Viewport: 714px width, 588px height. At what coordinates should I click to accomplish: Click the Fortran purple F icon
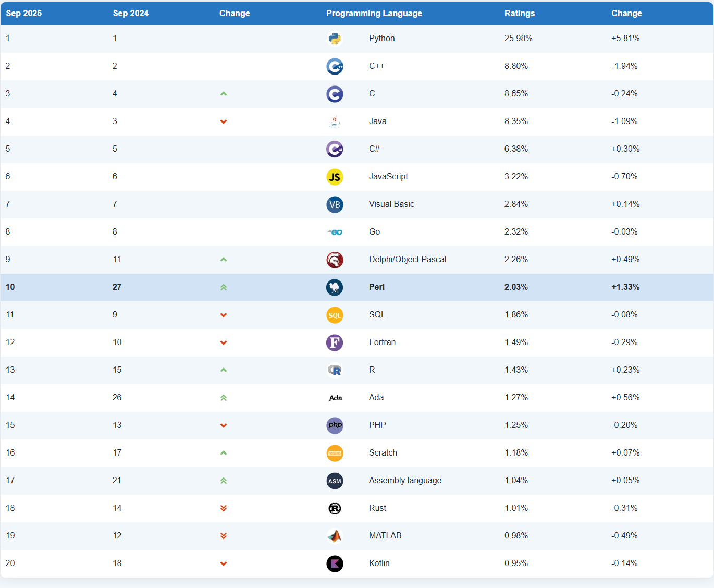335,342
